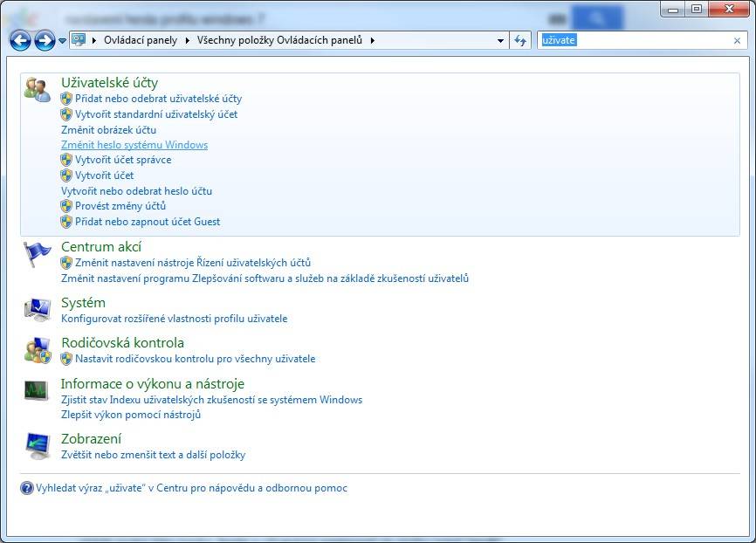756x543 pixels.
Task: Open Informace o výkonu a nástroje heading
Action: tap(153, 384)
